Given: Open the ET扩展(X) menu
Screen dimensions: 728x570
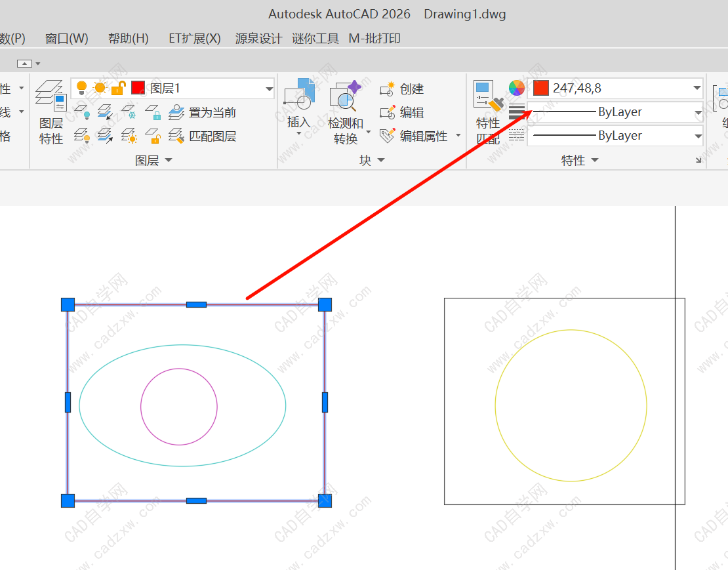Looking at the screenshot, I should 194,39.
